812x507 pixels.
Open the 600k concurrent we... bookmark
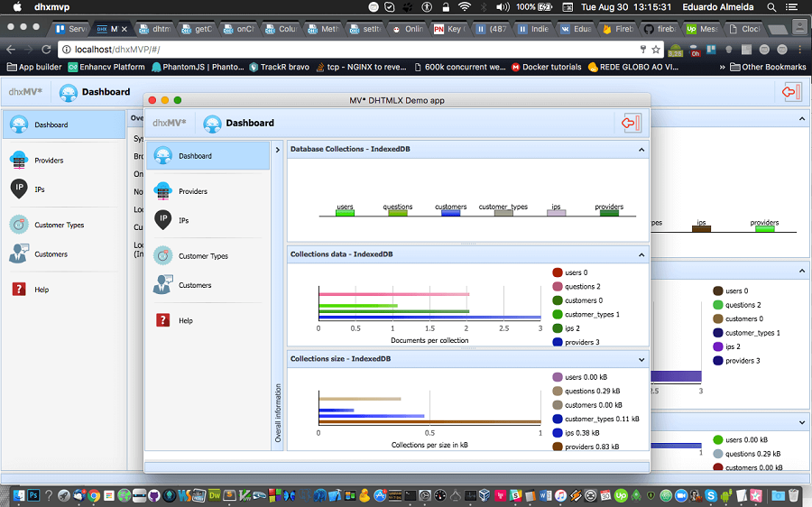[x=459, y=67]
